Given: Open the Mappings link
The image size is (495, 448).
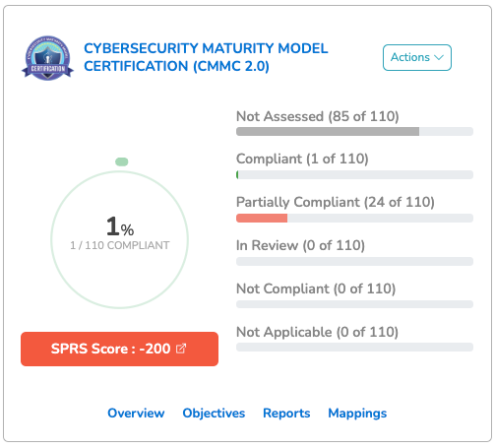Looking at the screenshot, I should tap(357, 414).
